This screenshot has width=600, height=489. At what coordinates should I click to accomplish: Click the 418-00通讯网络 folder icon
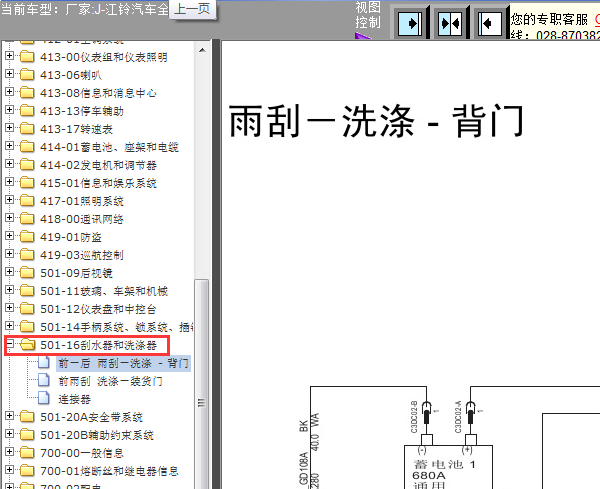click(27, 218)
